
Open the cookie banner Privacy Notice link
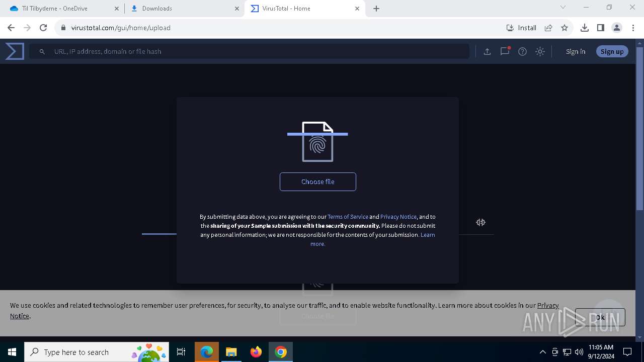point(284,310)
